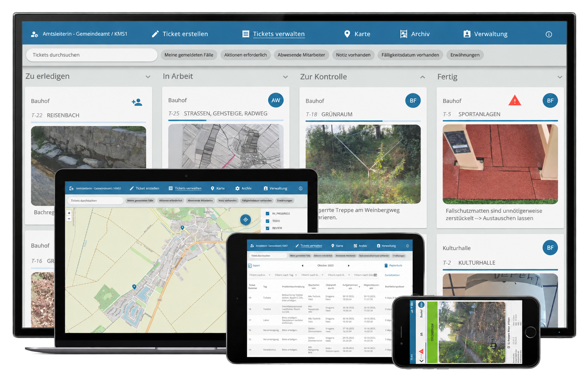The width and height of the screenshot is (588, 382).
Task: Click the Export icon on the tablet
Action: [249, 266]
